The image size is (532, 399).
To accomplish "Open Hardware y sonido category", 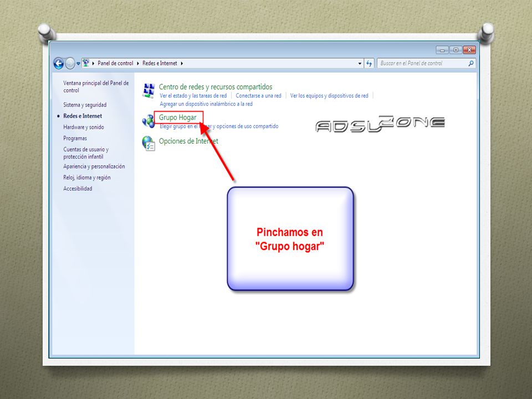I will pos(84,127).
